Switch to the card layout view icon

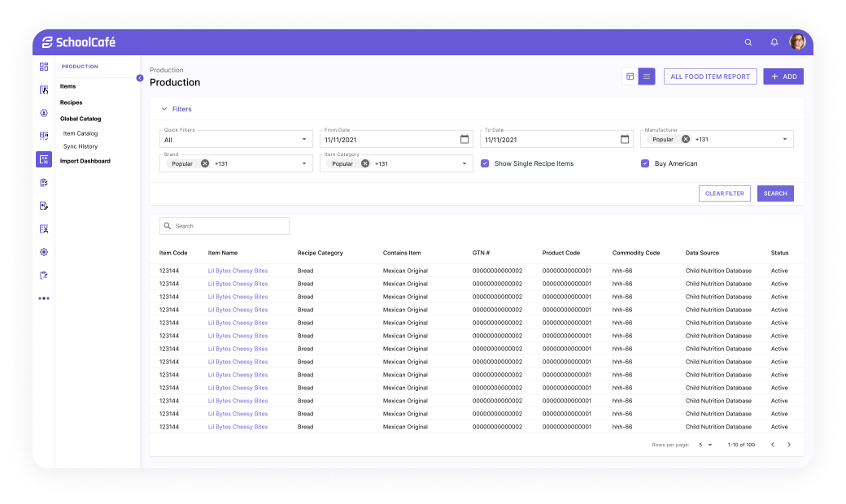(630, 76)
